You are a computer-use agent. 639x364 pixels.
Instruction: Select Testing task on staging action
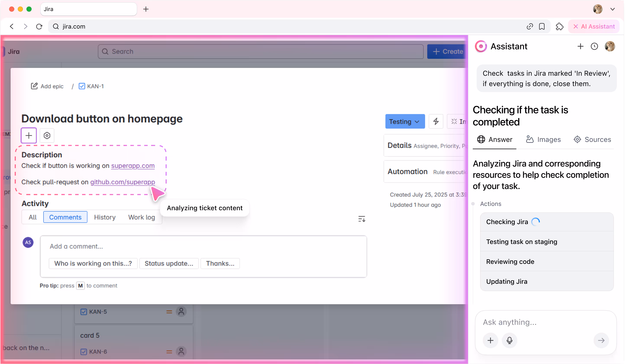547,242
